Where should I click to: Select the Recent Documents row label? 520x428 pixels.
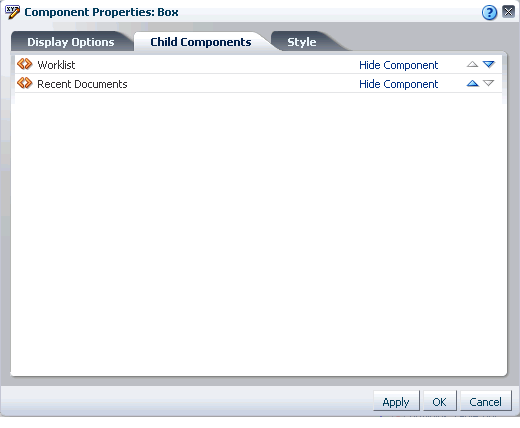point(82,84)
